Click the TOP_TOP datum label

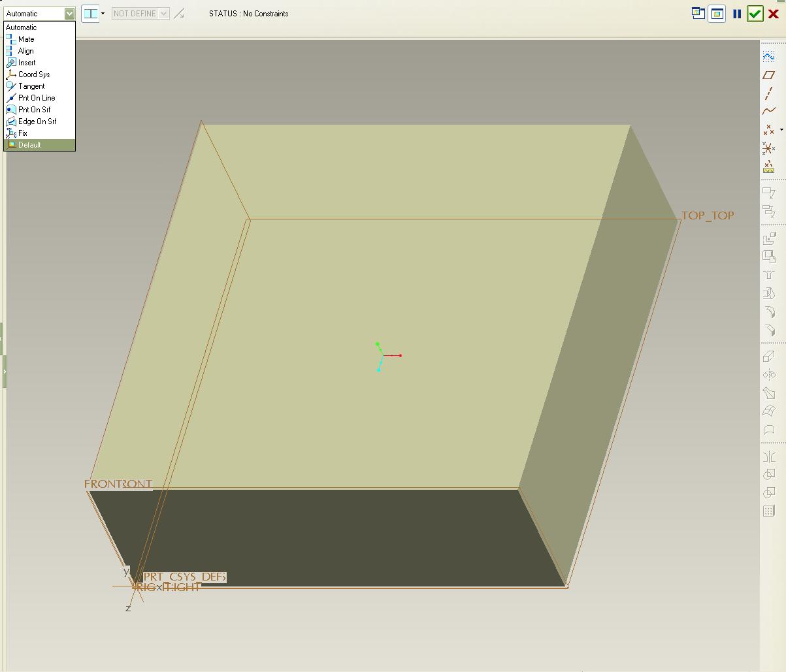click(x=708, y=215)
